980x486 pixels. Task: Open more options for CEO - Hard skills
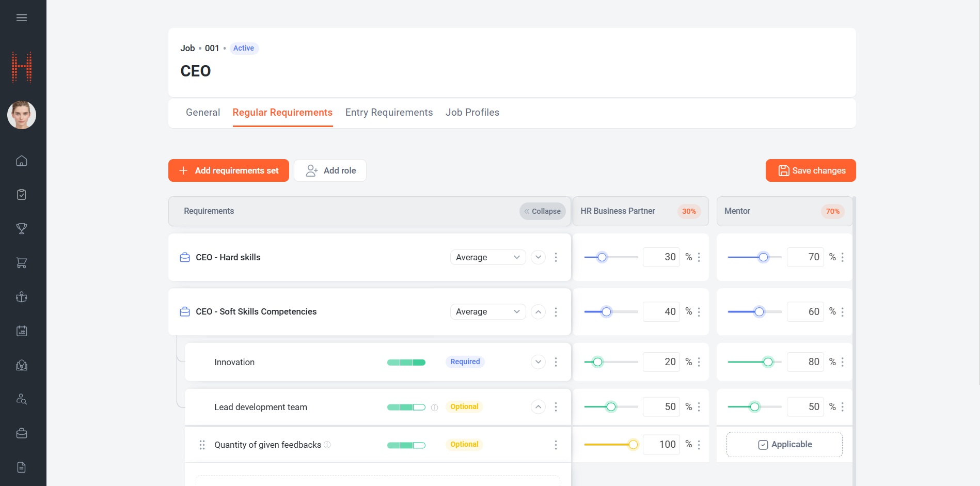click(556, 257)
